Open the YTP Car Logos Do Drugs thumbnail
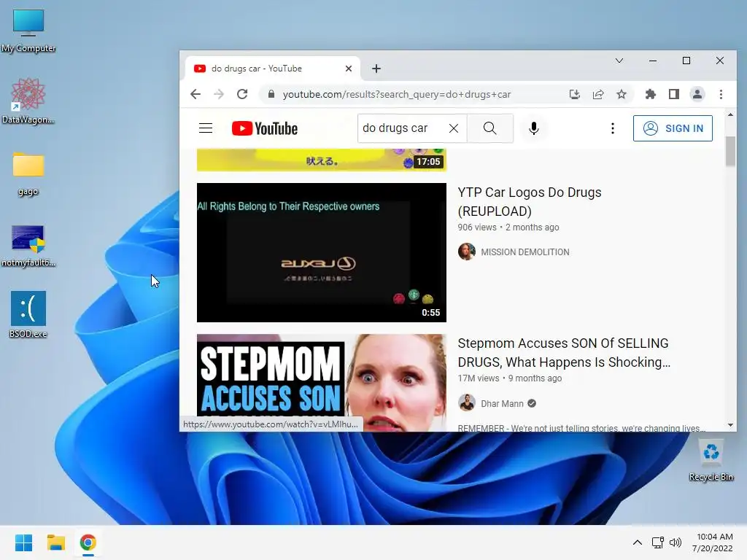 click(322, 252)
